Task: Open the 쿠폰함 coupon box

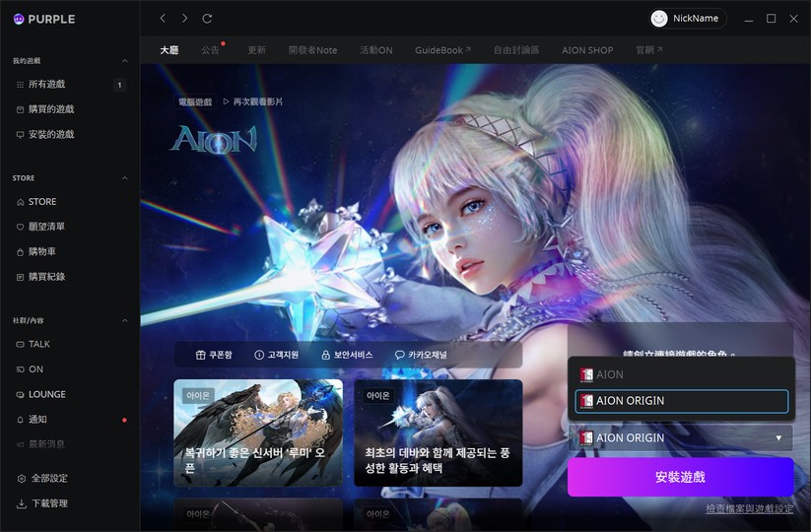Action: [214, 355]
